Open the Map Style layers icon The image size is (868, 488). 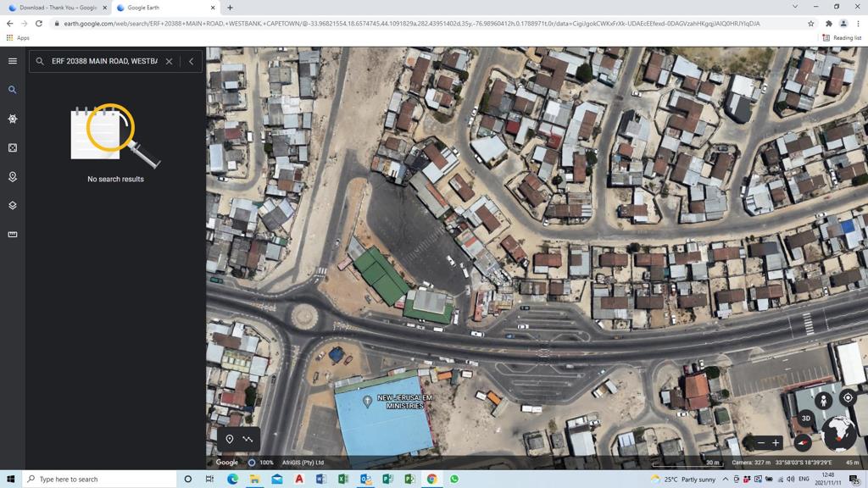12,205
